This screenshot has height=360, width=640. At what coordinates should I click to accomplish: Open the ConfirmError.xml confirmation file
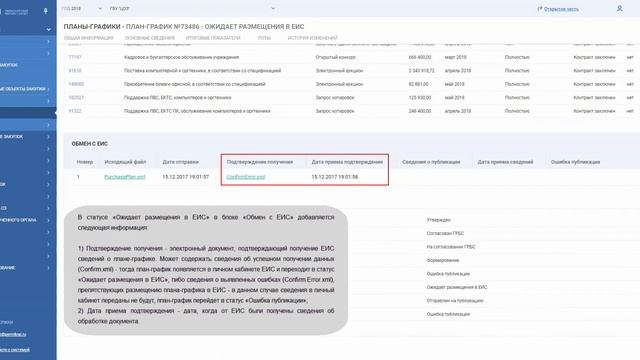pyautogui.click(x=246, y=177)
